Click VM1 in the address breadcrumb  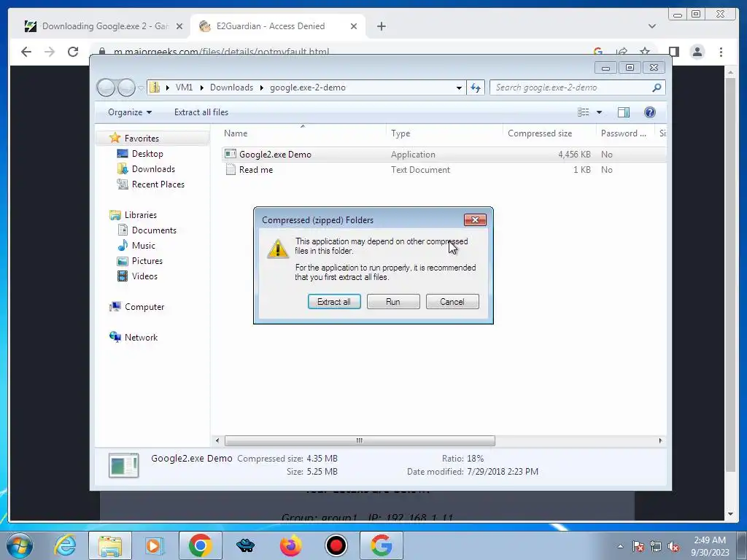184,87
